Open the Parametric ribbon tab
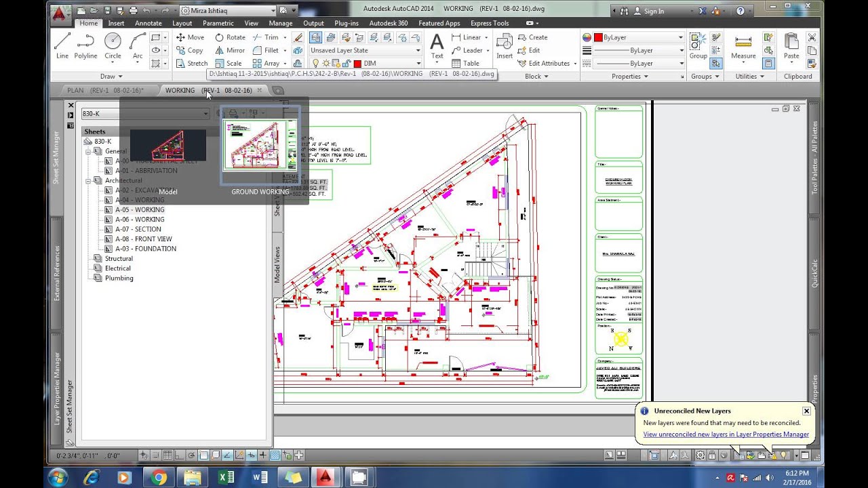This screenshot has height=488, width=868. [218, 23]
